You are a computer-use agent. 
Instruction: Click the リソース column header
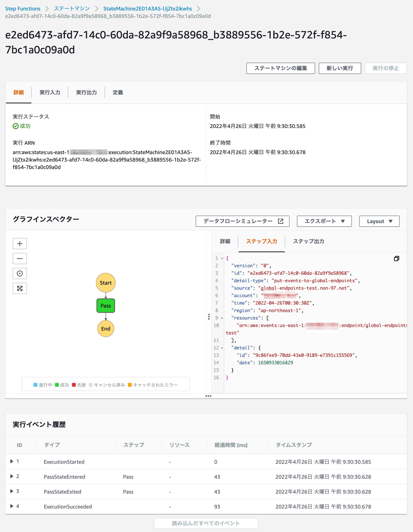[180, 445]
